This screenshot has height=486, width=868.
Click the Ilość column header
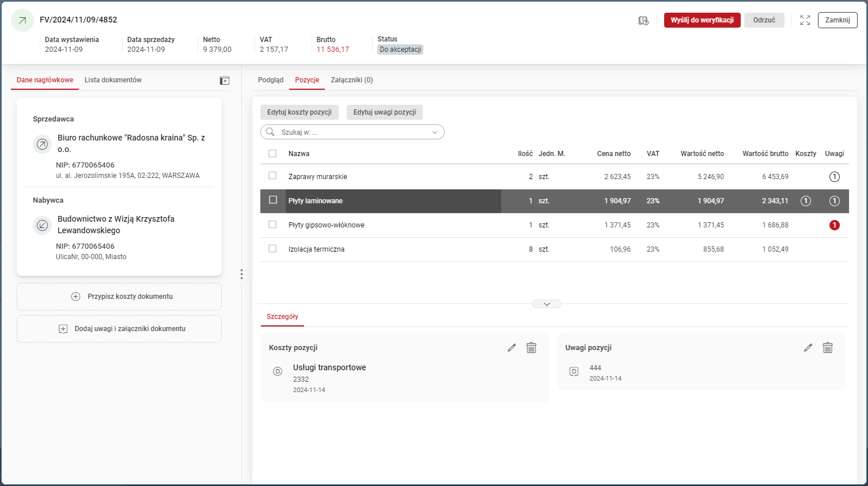click(x=525, y=154)
